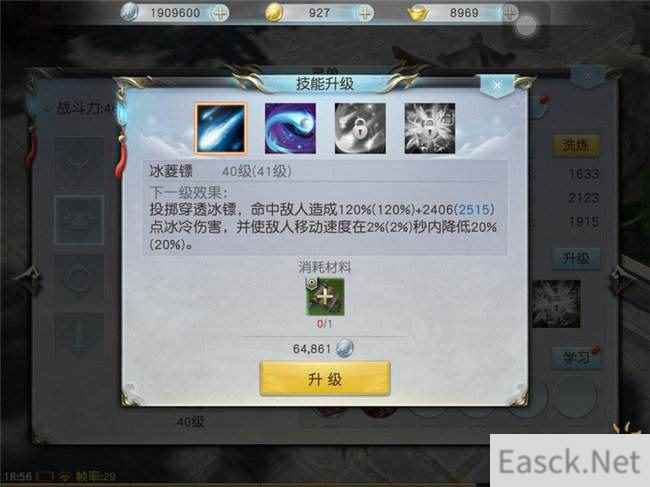650x487 pixels.
Task: Add silver using the plus icon
Action: (219, 13)
